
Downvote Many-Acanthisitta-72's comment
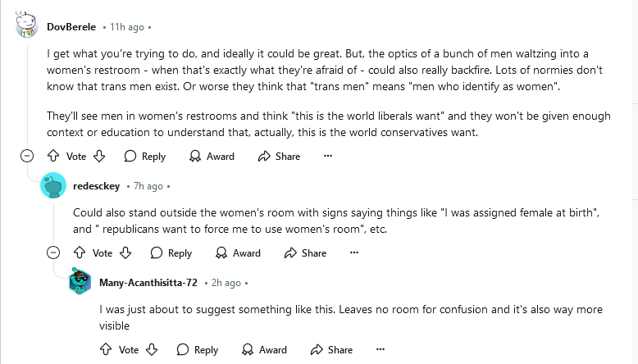152,349
